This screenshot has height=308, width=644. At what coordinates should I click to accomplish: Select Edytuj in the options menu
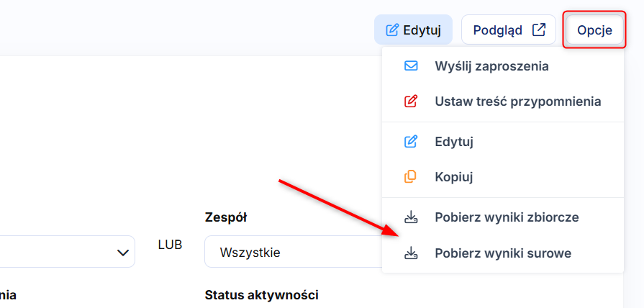coord(454,142)
